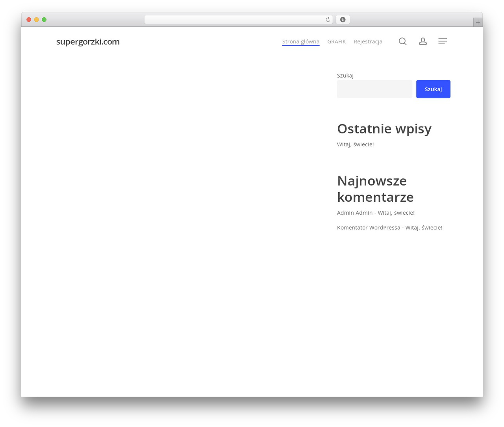The image size is (504, 427).
Task: Reload the page with the refresh icon
Action: tap(328, 20)
